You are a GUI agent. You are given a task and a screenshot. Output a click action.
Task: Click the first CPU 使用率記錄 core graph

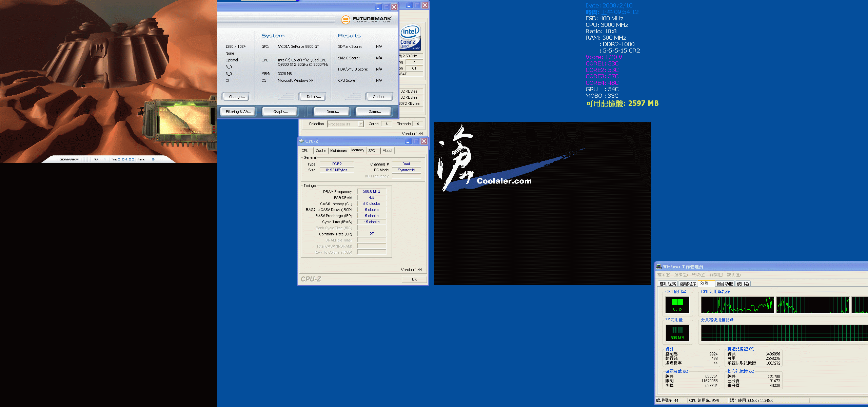coord(738,305)
